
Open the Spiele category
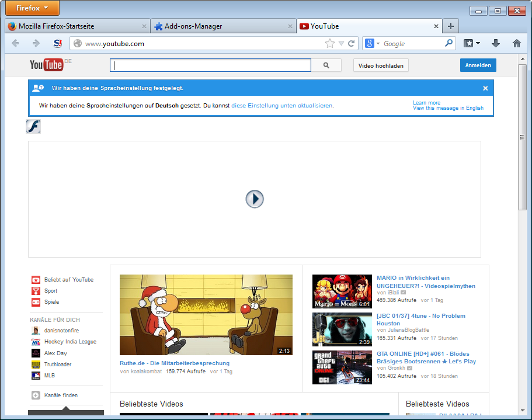[51, 302]
